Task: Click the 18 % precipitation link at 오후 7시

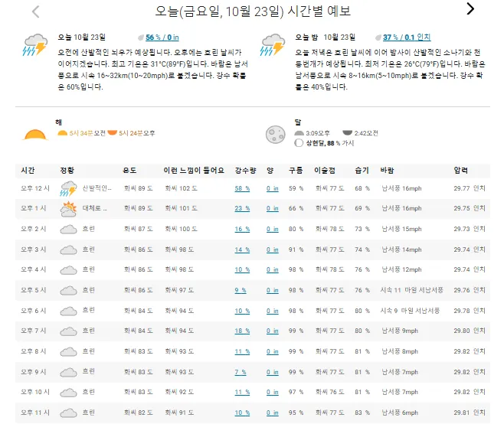Action: pyautogui.click(x=242, y=331)
